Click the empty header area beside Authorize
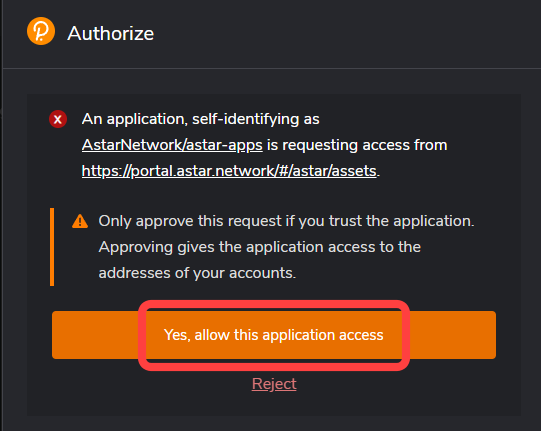This screenshot has width=541, height=431. pyautogui.click(x=345, y=33)
